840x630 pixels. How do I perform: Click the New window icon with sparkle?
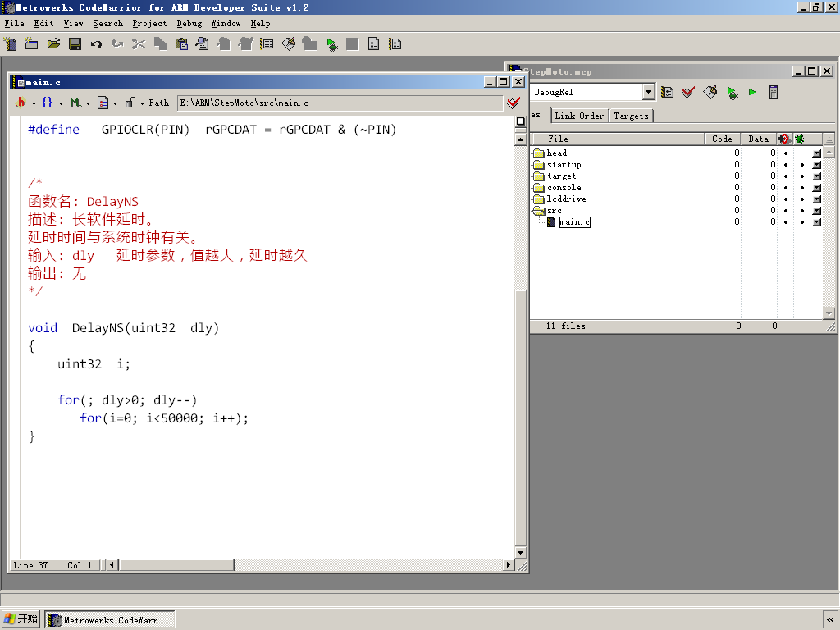click(x=32, y=44)
